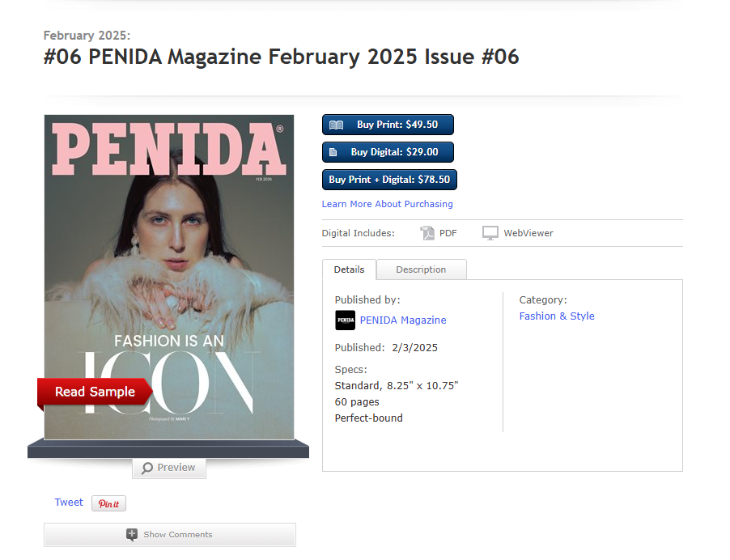Click the WebViewer monitor icon
Viewport: 730px width, 560px height.
coord(490,233)
